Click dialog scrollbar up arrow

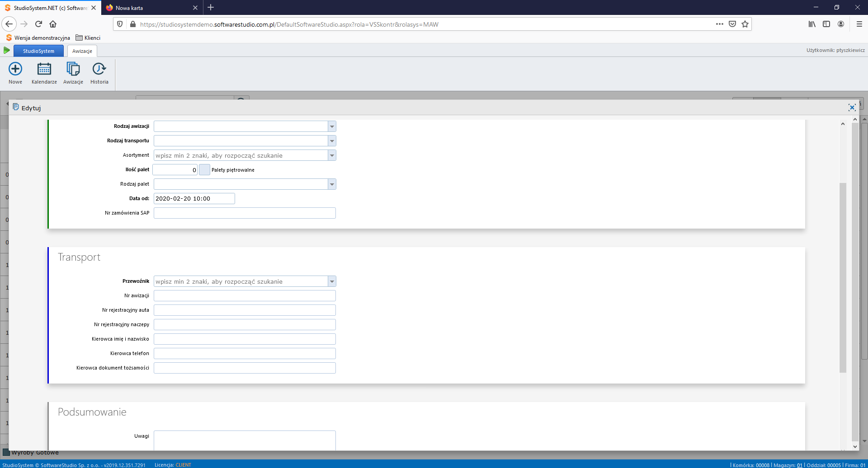click(855, 119)
